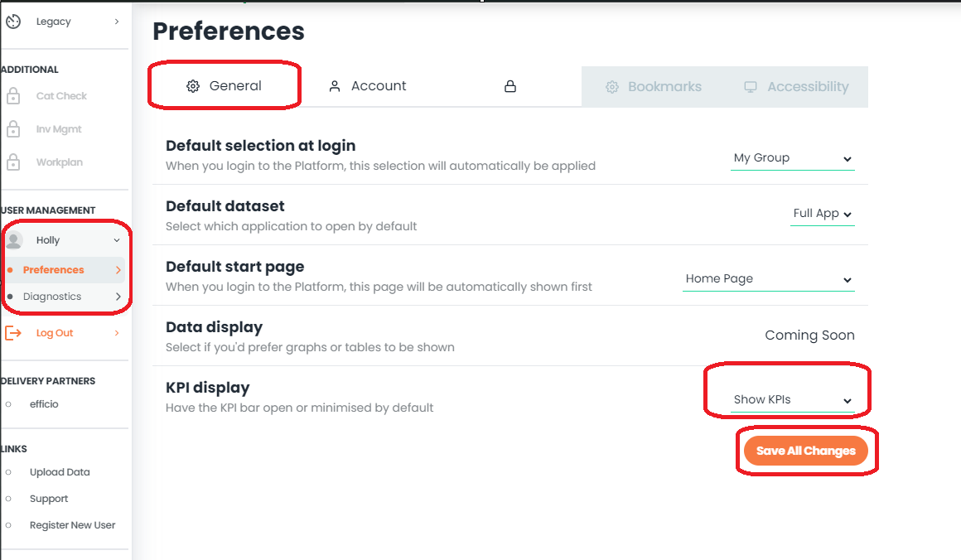Image resolution: width=961 pixels, height=560 pixels.
Task: Expand the Legacy sidebar arrow
Action: tap(117, 22)
